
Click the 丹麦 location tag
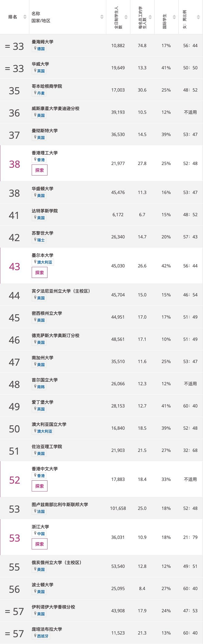tap(40, 93)
